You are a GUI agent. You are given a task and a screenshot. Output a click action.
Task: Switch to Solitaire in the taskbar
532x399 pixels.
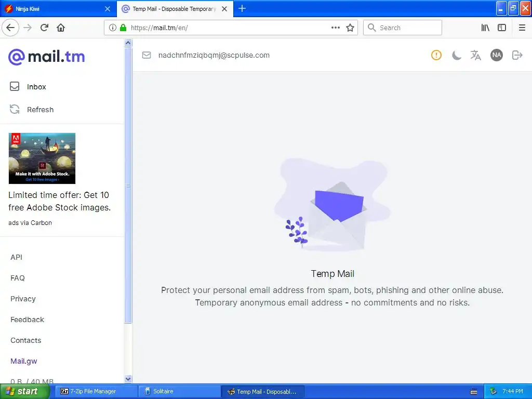pyautogui.click(x=180, y=391)
